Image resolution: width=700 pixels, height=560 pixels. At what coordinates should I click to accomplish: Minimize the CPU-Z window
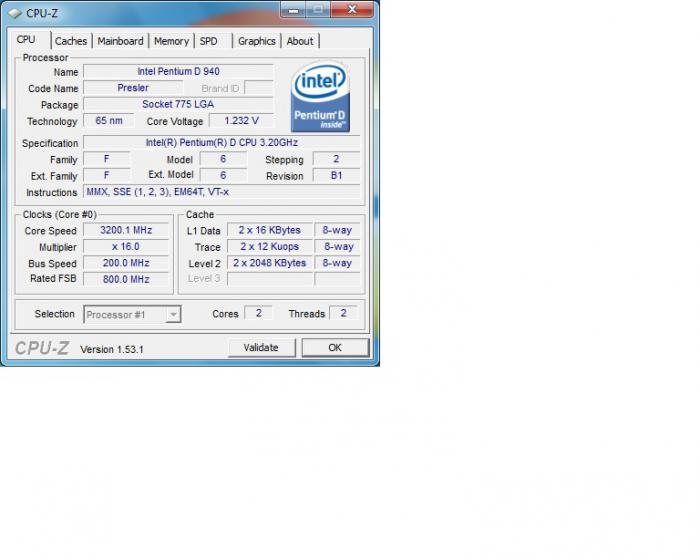coord(292,10)
